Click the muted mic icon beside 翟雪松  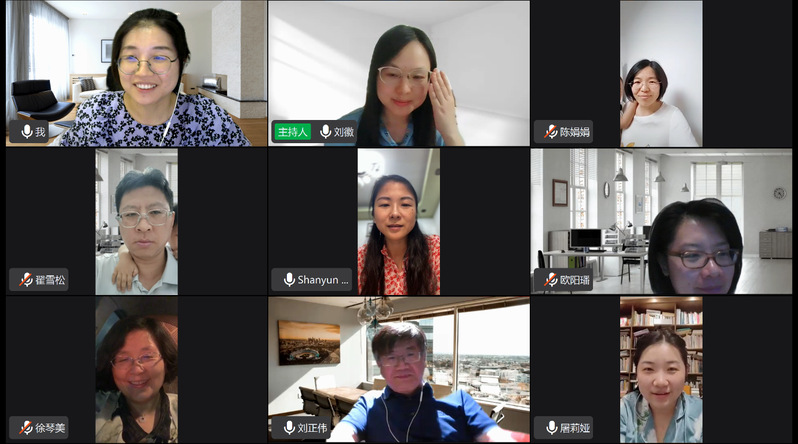pos(26,280)
